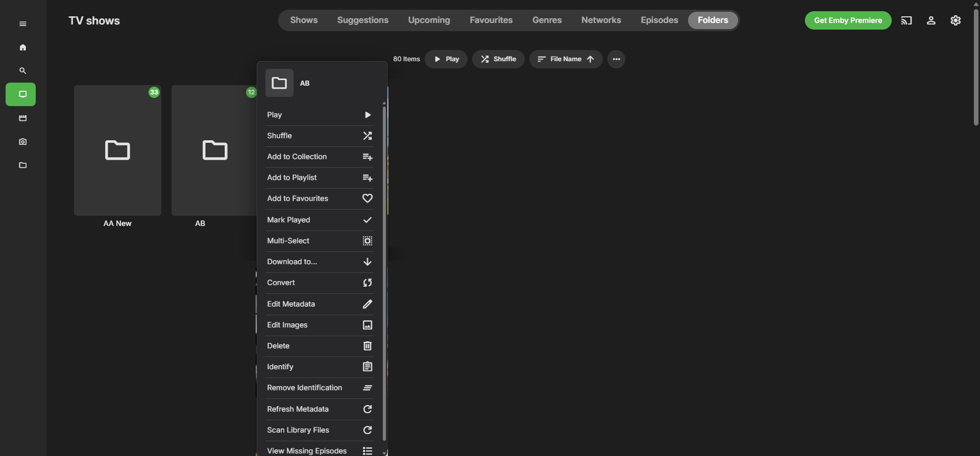The height and width of the screenshot is (456, 980).
Task: Open the hamburger navigation menu
Action: point(22,24)
